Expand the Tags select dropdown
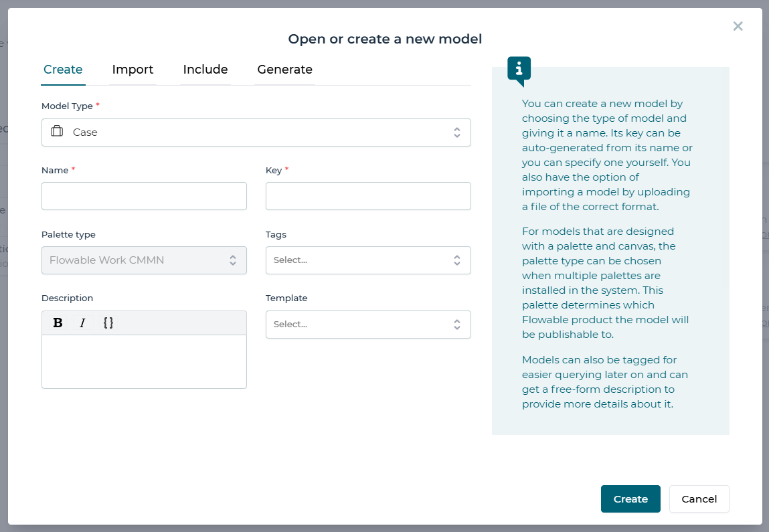Screen dimensions: 769x532 367,260
